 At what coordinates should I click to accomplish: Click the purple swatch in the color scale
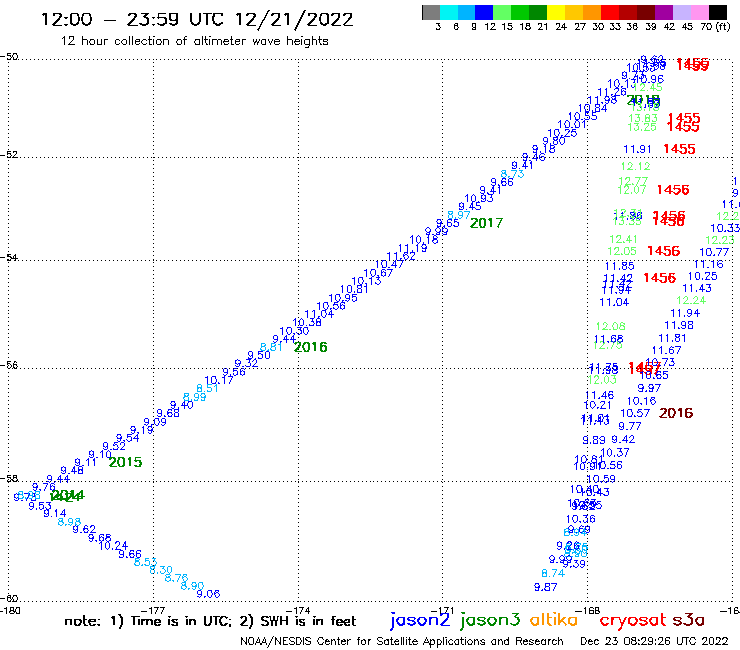(x=664, y=12)
